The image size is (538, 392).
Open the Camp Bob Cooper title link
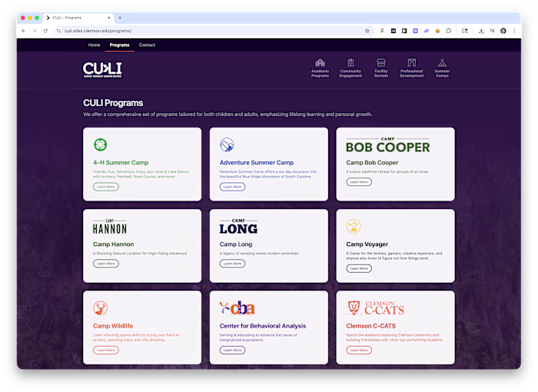coord(372,163)
